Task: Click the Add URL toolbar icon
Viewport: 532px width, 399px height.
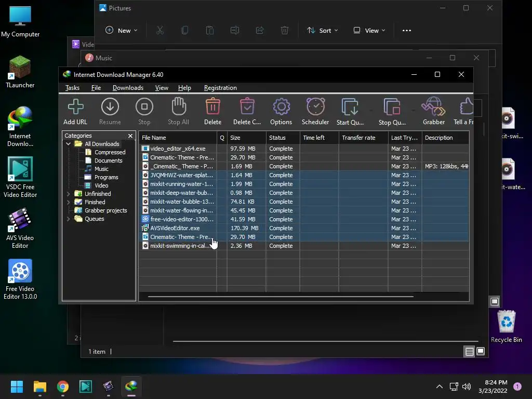Action: point(75,111)
